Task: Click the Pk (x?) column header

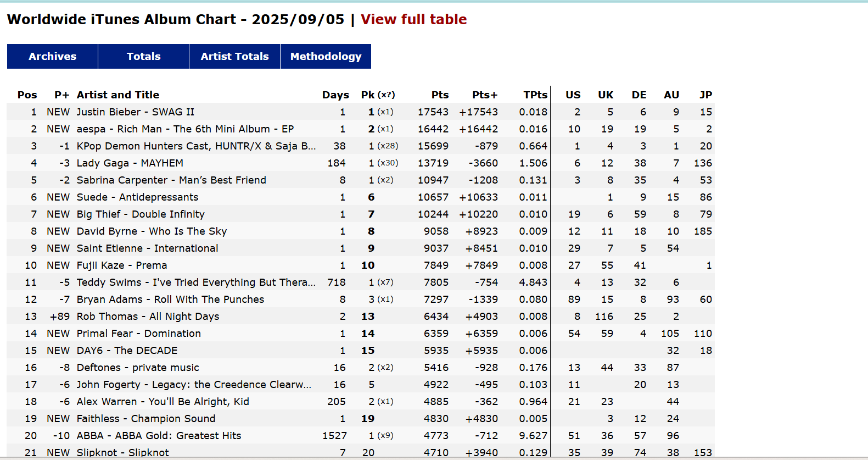Action: [x=378, y=95]
